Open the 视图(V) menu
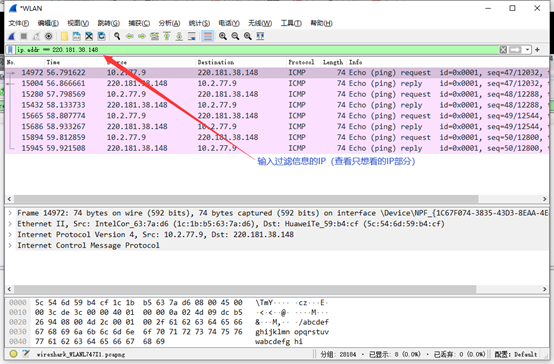The image size is (554, 364). click(78, 23)
